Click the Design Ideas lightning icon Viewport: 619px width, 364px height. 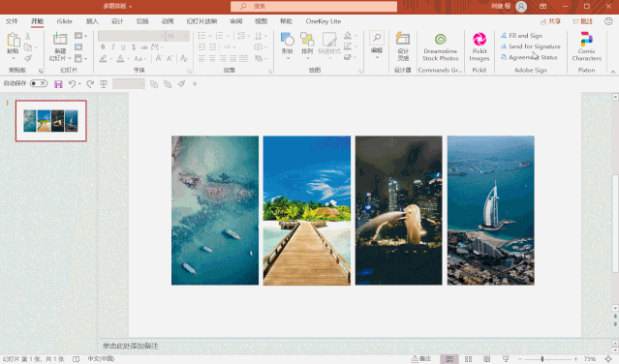point(403,39)
